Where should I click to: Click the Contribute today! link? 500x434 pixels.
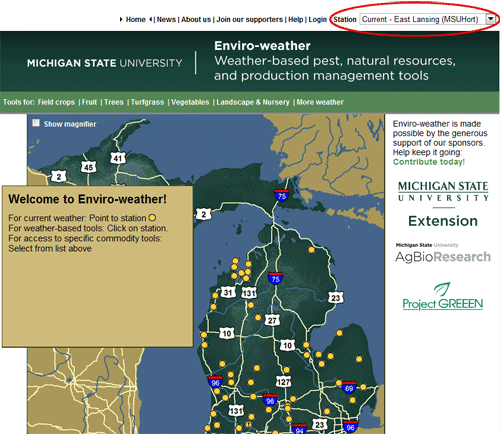click(x=429, y=162)
